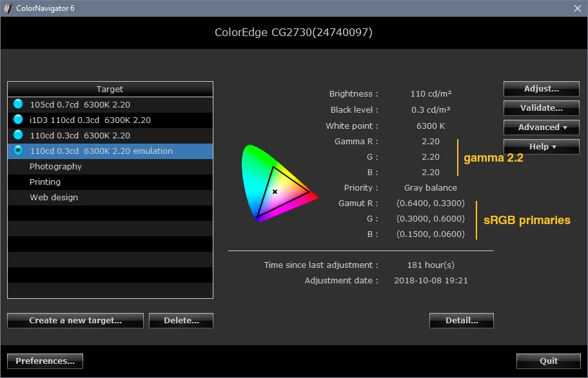
Task: Click the White point value 6300 K
Action: (431, 126)
